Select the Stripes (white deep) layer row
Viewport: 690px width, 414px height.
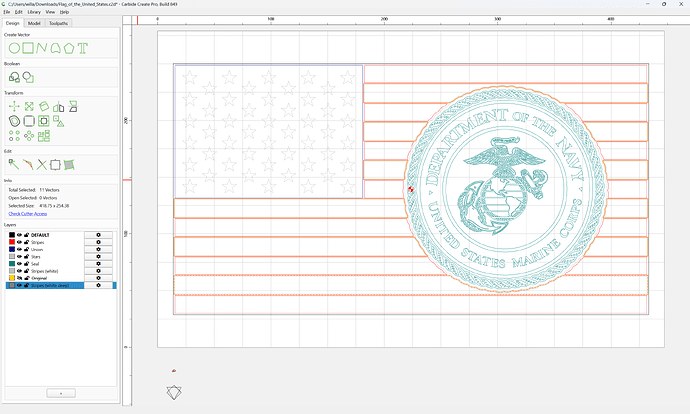coord(61,286)
